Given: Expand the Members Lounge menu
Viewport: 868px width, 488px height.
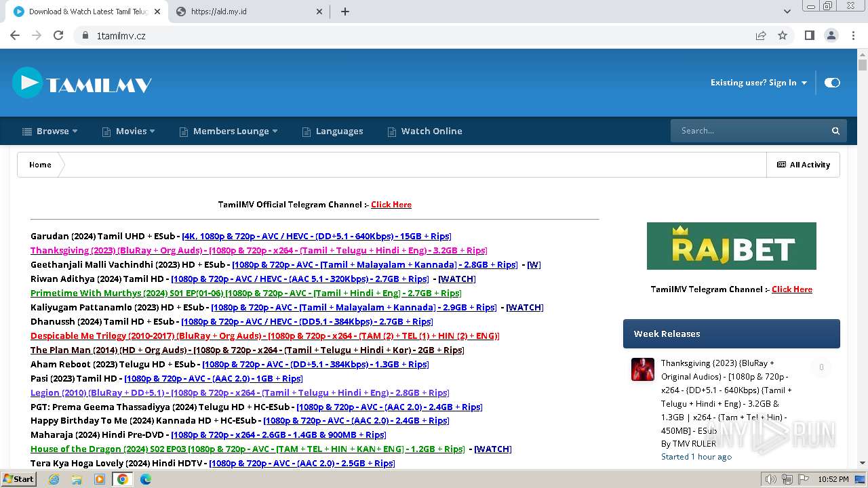Looking at the screenshot, I should (x=229, y=131).
